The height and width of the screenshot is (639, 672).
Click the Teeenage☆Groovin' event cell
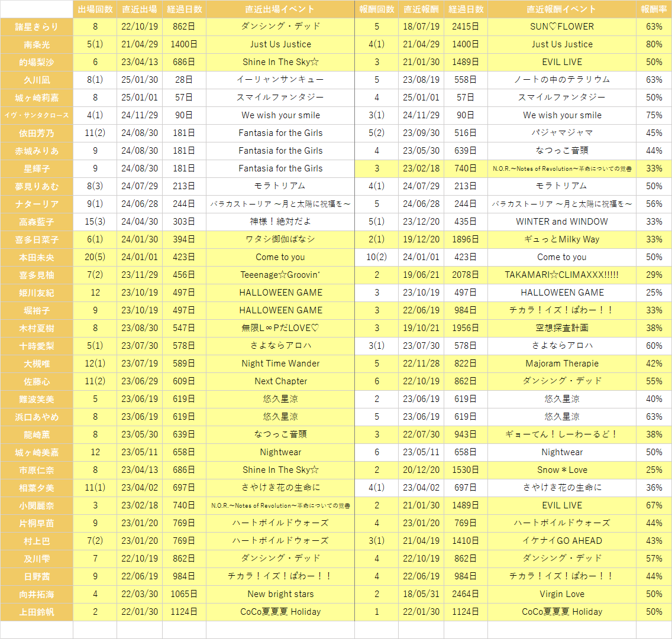click(280, 275)
